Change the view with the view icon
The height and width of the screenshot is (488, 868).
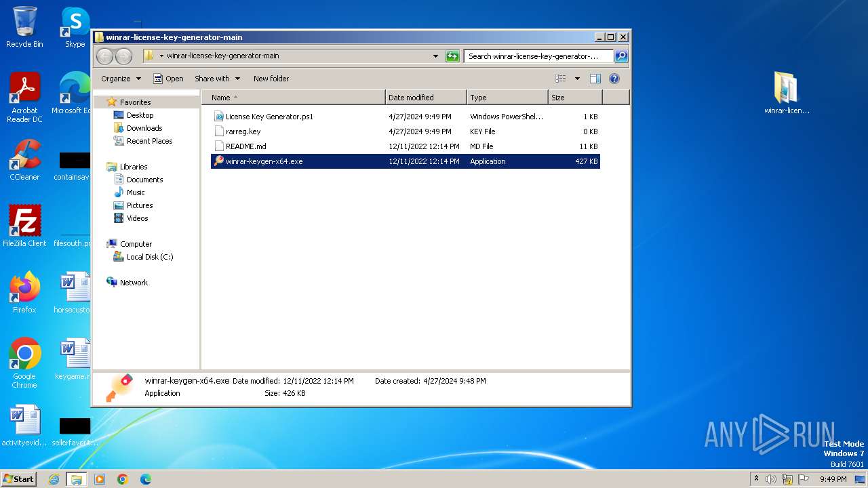pos(560,79)
